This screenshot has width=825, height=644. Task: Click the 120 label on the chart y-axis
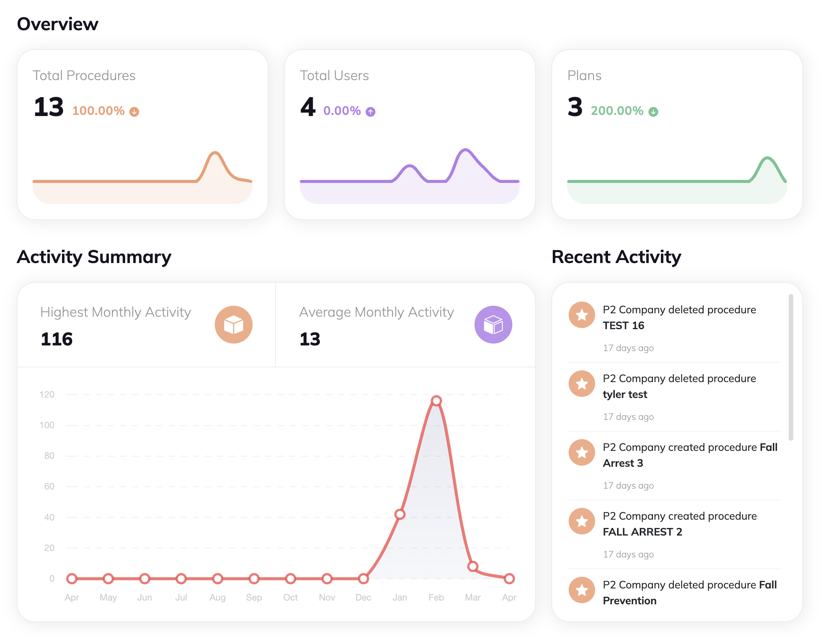coord(47,395)
